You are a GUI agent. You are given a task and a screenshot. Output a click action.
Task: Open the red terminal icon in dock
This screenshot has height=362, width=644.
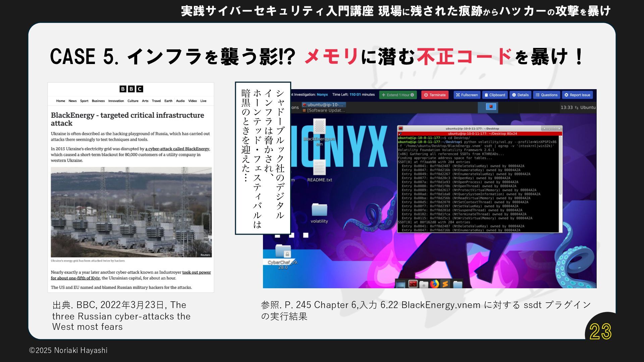pos(413,284)
